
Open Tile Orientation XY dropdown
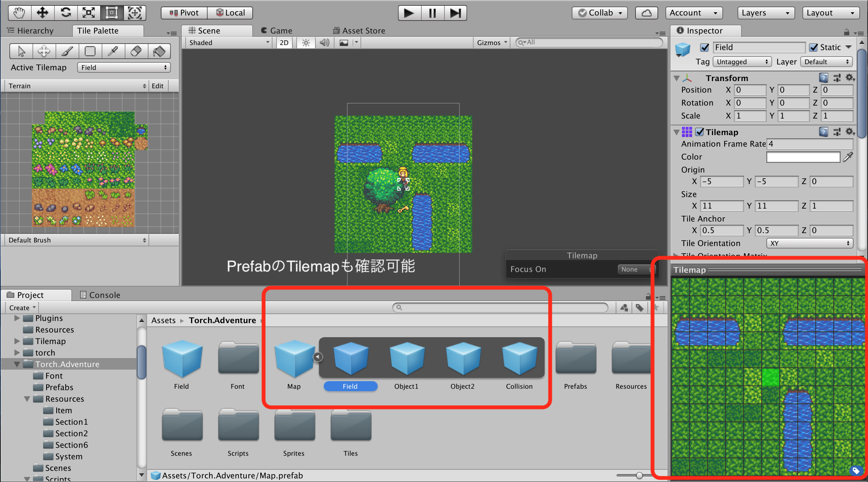pyautogui.click(x=810, y=244)
